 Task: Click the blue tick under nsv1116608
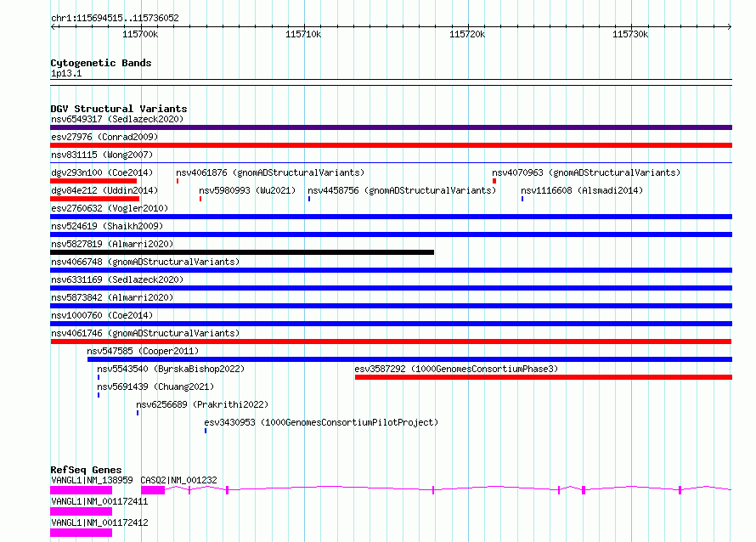pyautogui.click(x=522, y=199)
